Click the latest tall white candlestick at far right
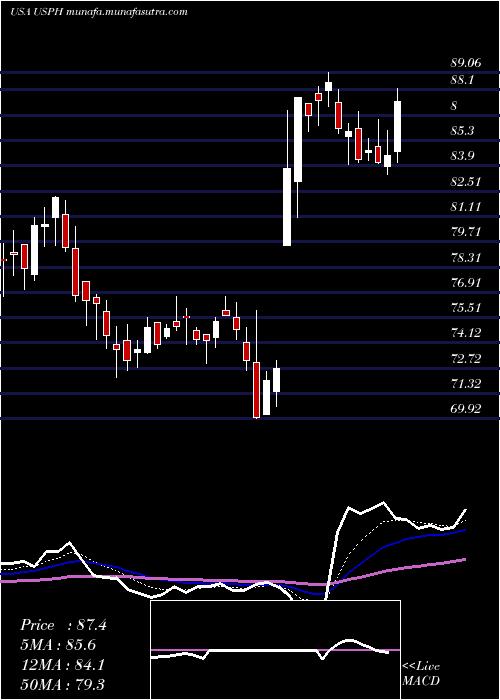500x700 pixels. [x=397, y=126]
